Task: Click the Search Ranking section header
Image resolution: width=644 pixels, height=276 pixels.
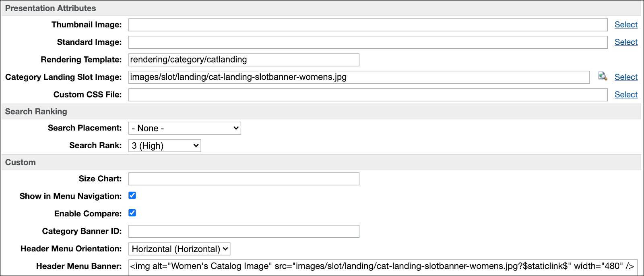Action: click(x=321, y=111)
